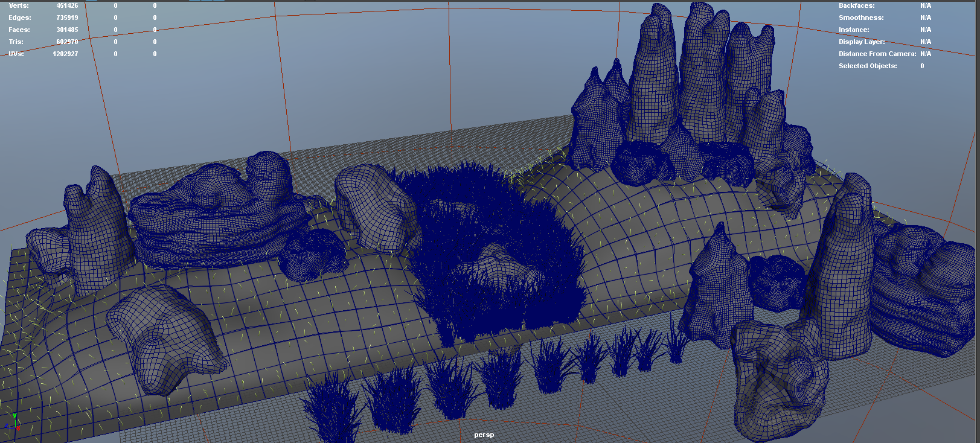Click the N/A value beside Distance From Camera
980x443 pixels.
point(926,54)
